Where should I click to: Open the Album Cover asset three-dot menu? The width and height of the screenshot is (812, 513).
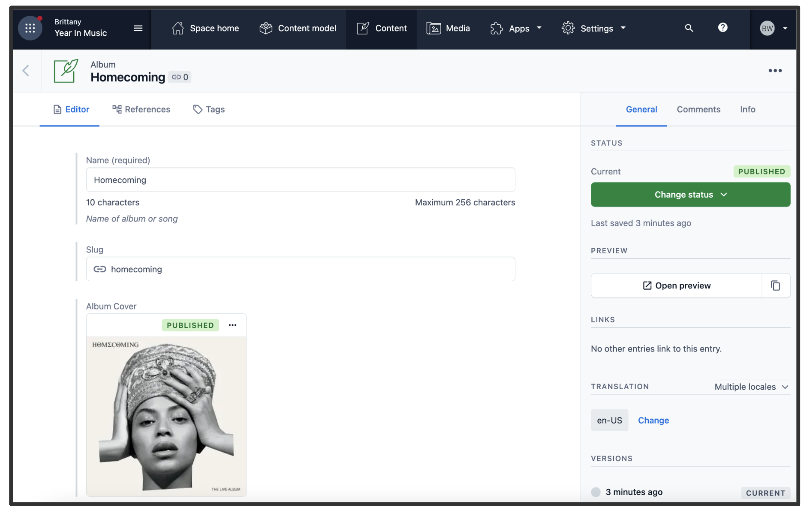pyautogui.click(x=232, y=325)
